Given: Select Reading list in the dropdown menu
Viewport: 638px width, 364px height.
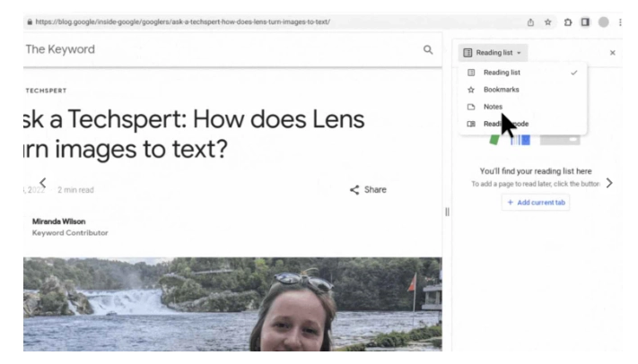Looking at the screenshot, I should click(522, 73).
